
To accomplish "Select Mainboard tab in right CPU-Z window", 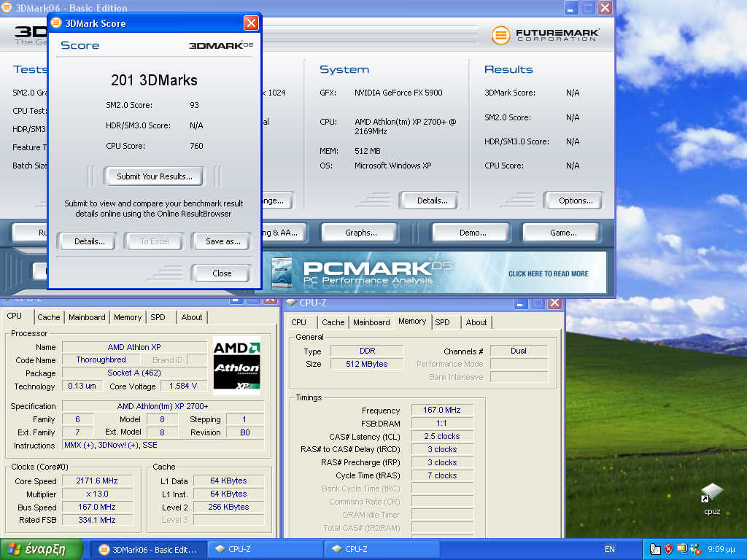I will (371, 322).
